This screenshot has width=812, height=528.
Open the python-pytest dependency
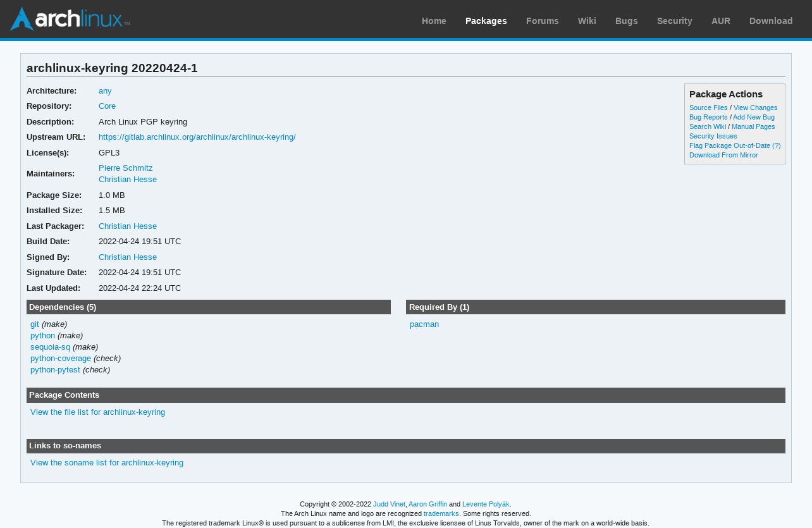(x=55, y=370)
